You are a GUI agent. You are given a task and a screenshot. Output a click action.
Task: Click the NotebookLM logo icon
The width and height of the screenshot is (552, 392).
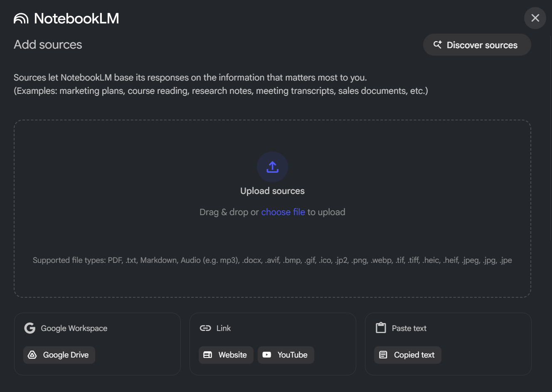[21, 18]
